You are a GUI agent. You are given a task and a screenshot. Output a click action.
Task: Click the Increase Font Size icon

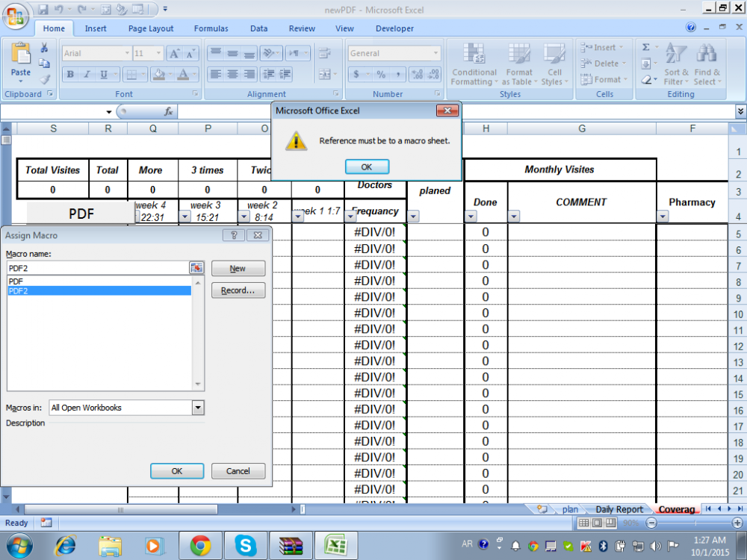tap(174, 53)
